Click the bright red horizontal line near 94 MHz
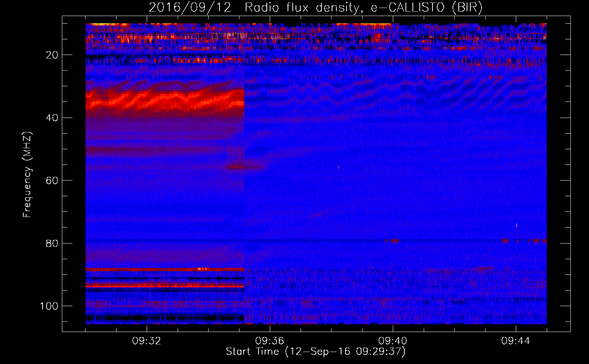This screenshot has width=589, height=364. (x=165, y=286)
